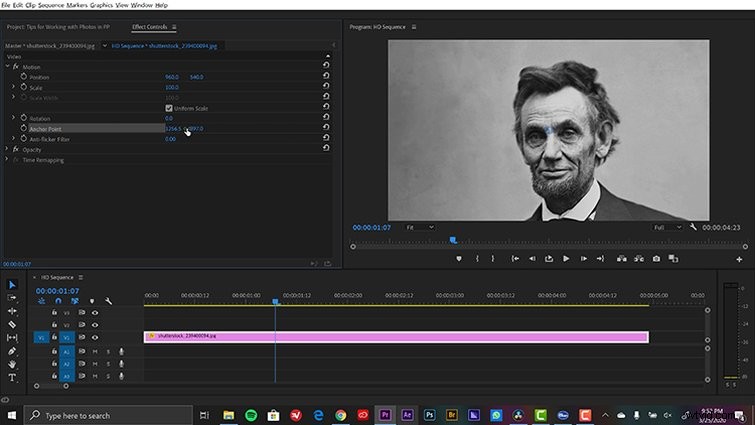The width and height of the screenshot is (755, 425).
Task: Click the timeline timecode 00:00:01:07
Action: [x=57, y=291]
